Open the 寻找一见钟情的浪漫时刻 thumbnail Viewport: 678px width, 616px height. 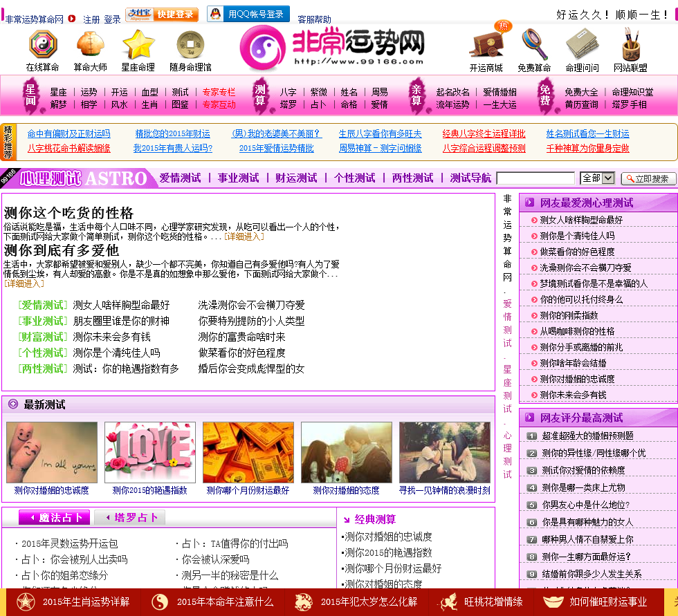(444, 452)
